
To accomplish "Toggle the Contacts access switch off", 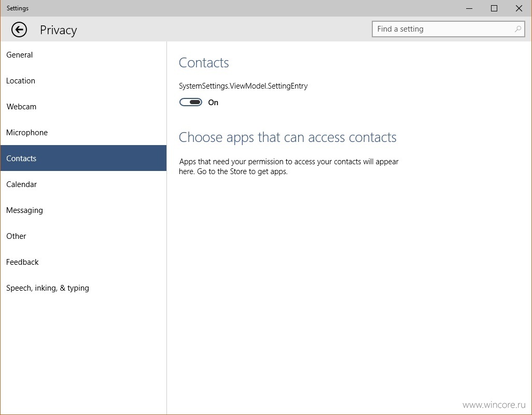I will 191,103.
